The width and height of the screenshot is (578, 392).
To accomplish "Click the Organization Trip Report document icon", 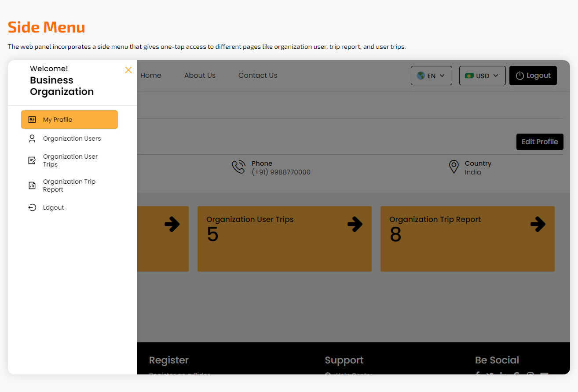I will tap(32, 185).
